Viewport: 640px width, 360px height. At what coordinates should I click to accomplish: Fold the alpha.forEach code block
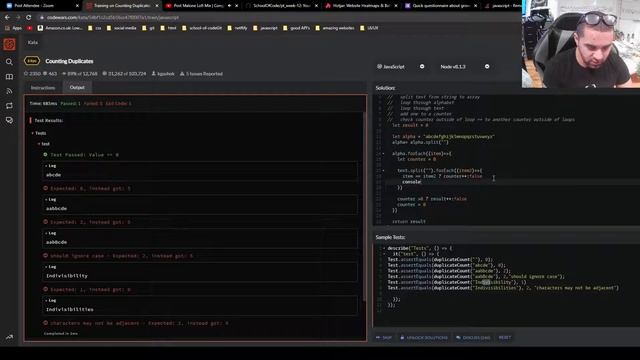point(383,153)
